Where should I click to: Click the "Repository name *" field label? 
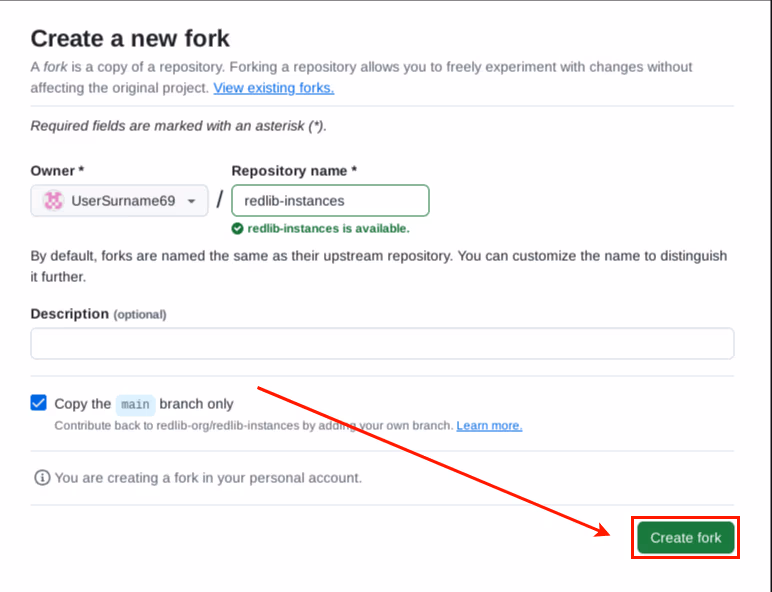pos(294,171)
